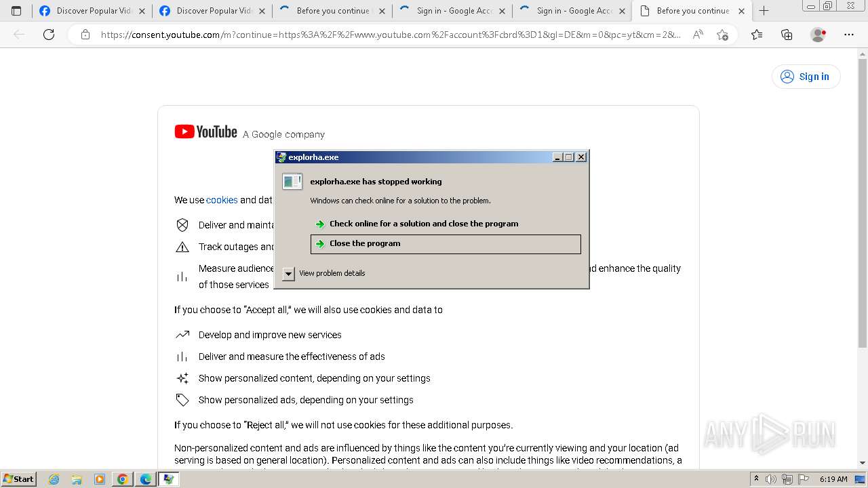Show hidden system tray icons
The height and width of the screenshot is (488, 868).
756,479
